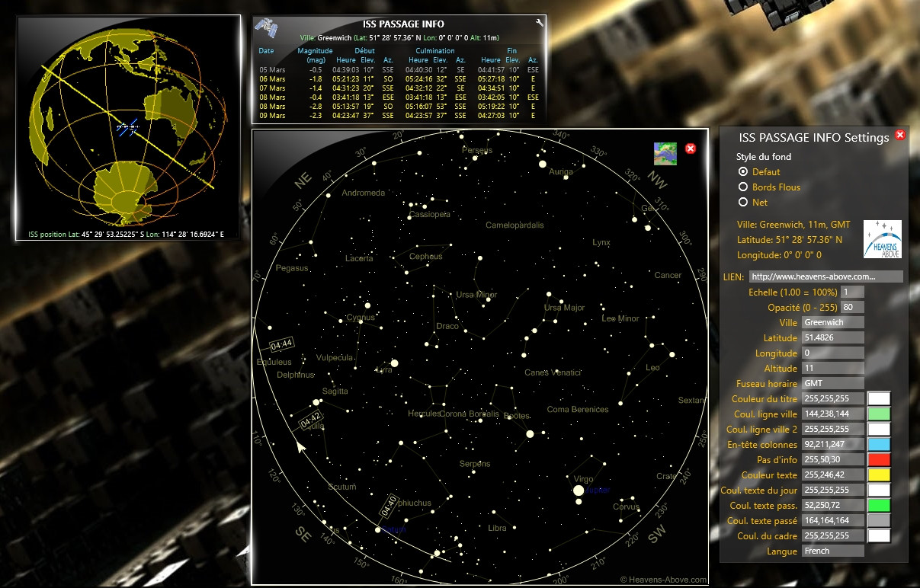The image size is (920, 588).
Task: Open the Coul. ligne ville green swatch
Action: point(880,414)
